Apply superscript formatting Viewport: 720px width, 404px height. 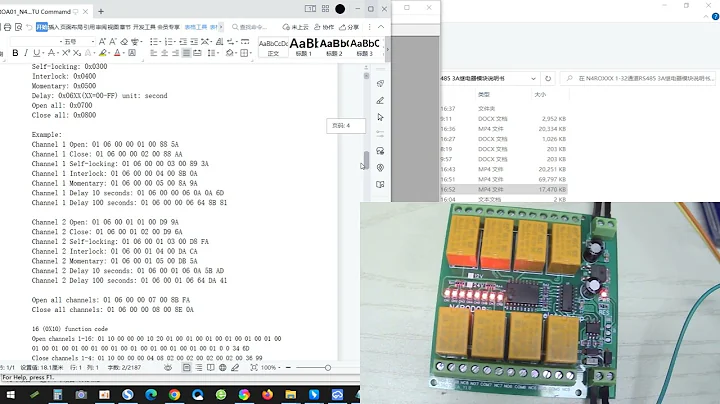pos(66,53)
